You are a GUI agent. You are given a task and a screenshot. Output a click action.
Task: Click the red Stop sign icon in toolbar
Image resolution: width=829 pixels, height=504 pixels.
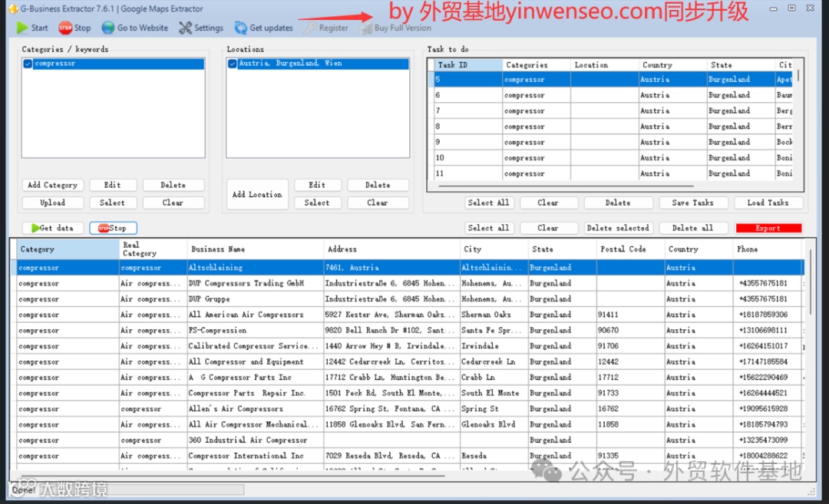tap(65, 28)
